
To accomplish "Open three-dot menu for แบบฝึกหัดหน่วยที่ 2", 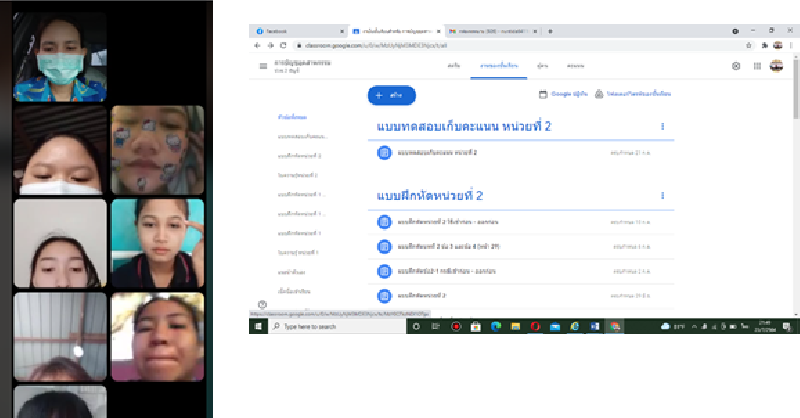I will (x=662, y=196).
